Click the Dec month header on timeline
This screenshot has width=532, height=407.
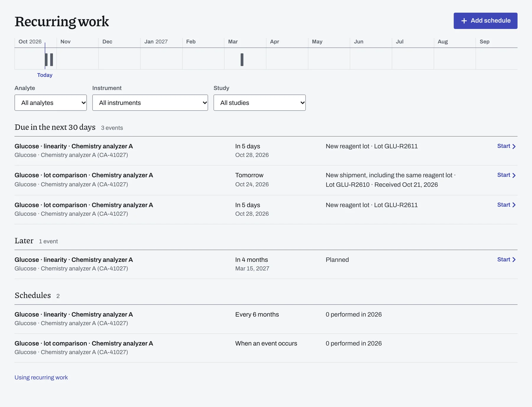[x=107, y=42]
